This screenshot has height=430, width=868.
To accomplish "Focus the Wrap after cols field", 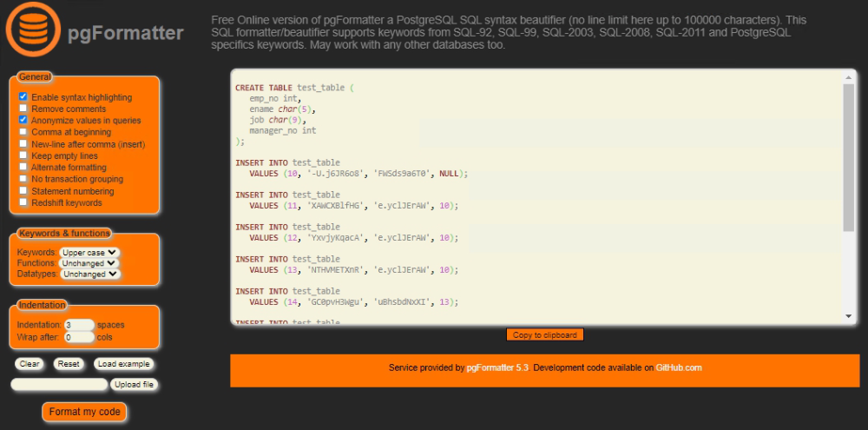I will click(x=79, y=337).
